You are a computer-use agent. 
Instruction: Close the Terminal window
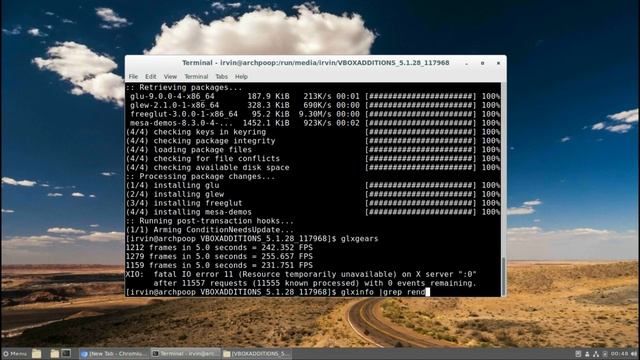[x=498, y=63]
